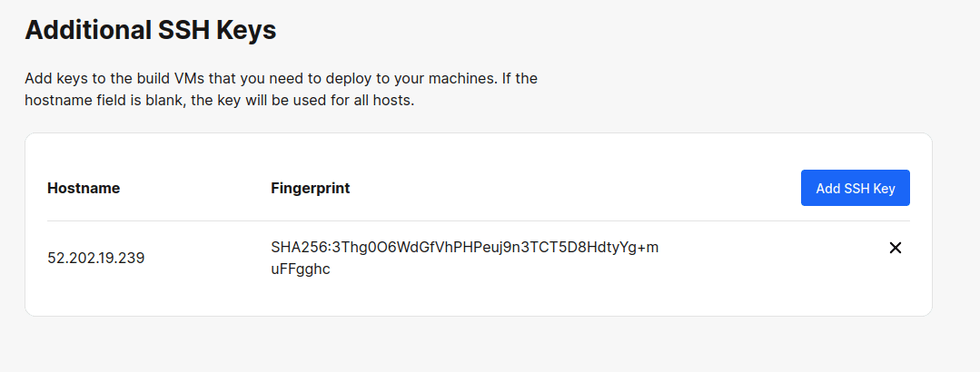Click the SHA256 fingerprint first line

click(x=464, y=247)
